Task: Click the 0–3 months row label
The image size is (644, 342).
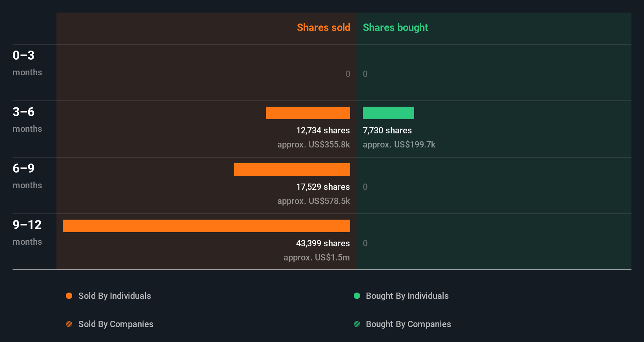Action: point(27,63)
